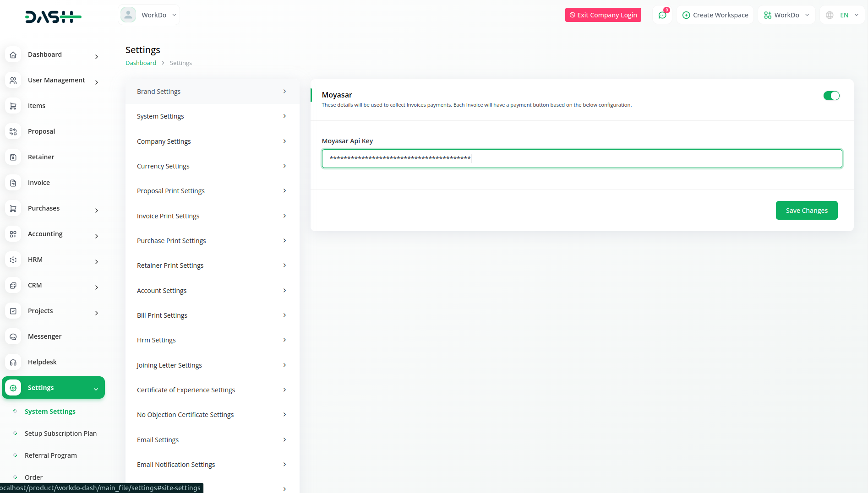Open Purchase Print Settings section
This screenshot has width=868, height=493.
coord(212,241)
